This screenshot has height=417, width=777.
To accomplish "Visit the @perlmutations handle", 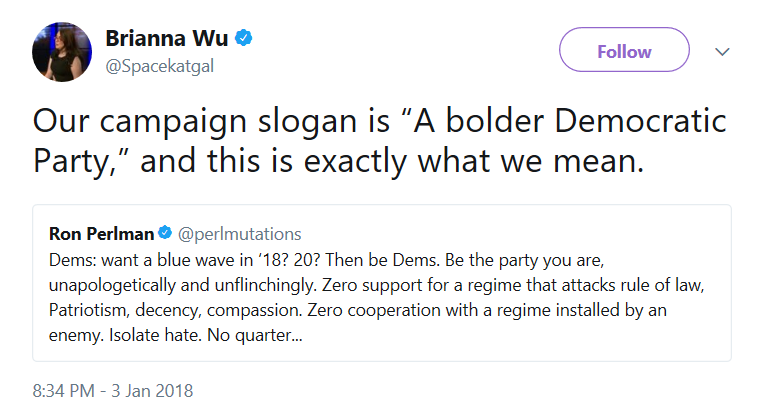I will pyautogui.click(x=239, y=234).
